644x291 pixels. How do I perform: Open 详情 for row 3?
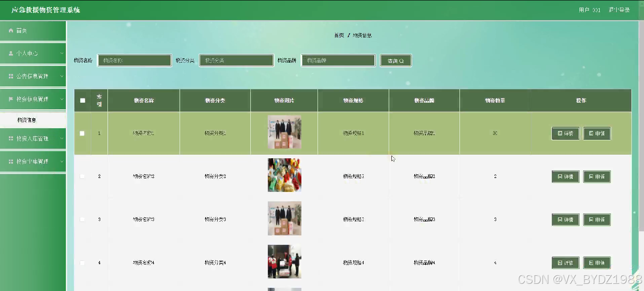(x=565, y=220)
